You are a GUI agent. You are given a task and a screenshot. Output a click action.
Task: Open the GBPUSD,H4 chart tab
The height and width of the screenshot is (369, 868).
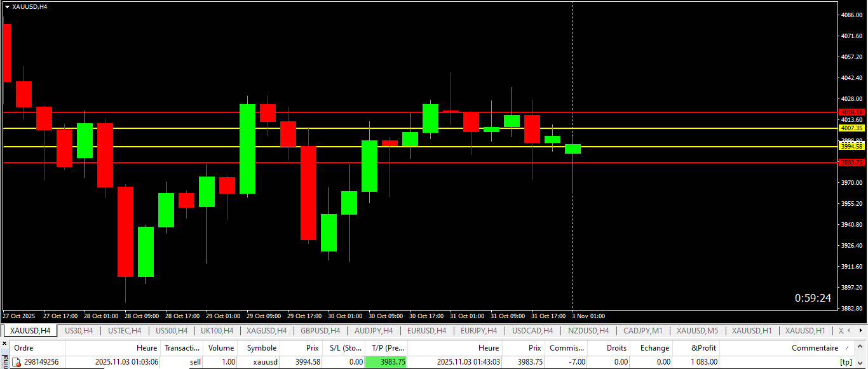(320, 331)
